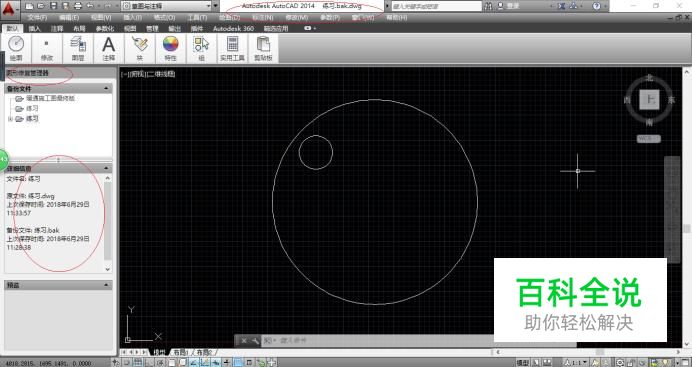The image size is (692, 367).
Task: Open the 帮助(H) menu
Action: 397,18
